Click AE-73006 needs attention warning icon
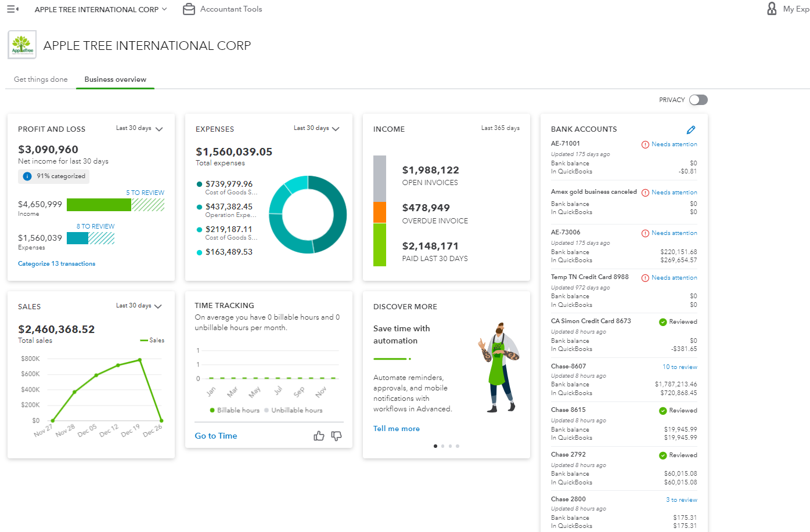This screenshot has width=810, height=532. [645, 233]
